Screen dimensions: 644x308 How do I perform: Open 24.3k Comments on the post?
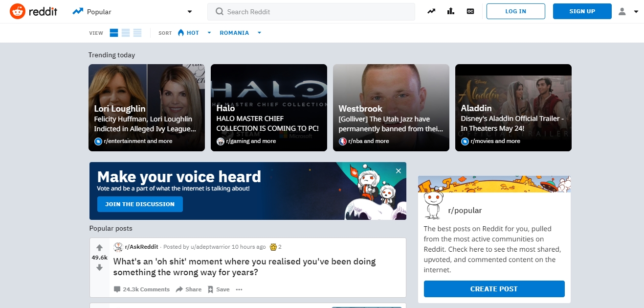146,289
